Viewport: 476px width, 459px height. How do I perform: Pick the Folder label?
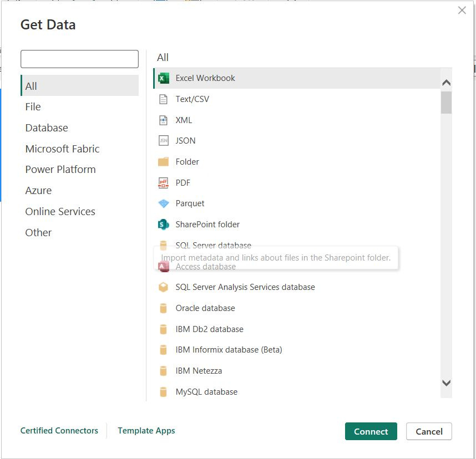coord(188,162)
